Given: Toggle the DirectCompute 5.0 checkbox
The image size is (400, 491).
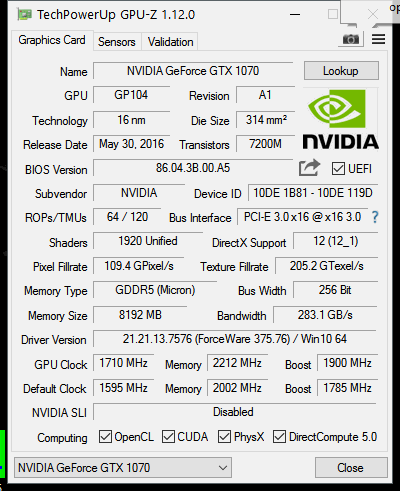Looking at the screenshot, I should point(279,437).
